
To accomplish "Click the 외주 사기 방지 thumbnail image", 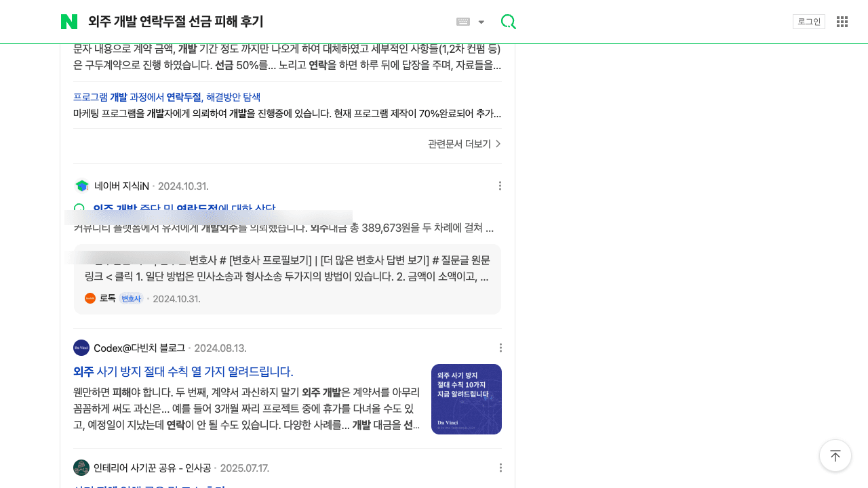I will (466, 399).
